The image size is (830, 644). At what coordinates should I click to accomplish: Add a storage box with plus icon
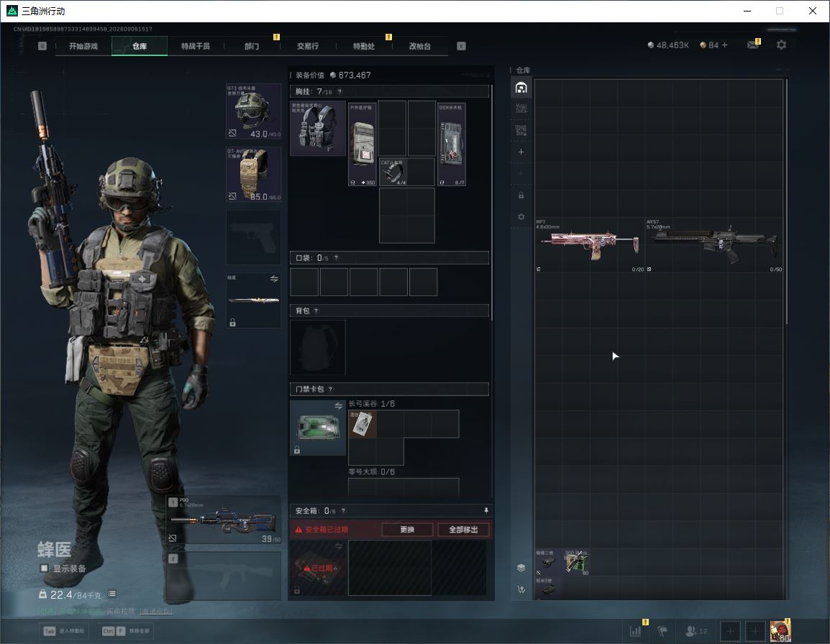tap(521, 152)
